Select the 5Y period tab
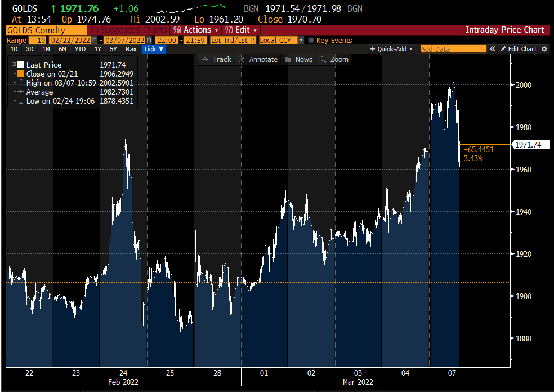The height and width of the screenshot is (392, 554). (113, 49)
